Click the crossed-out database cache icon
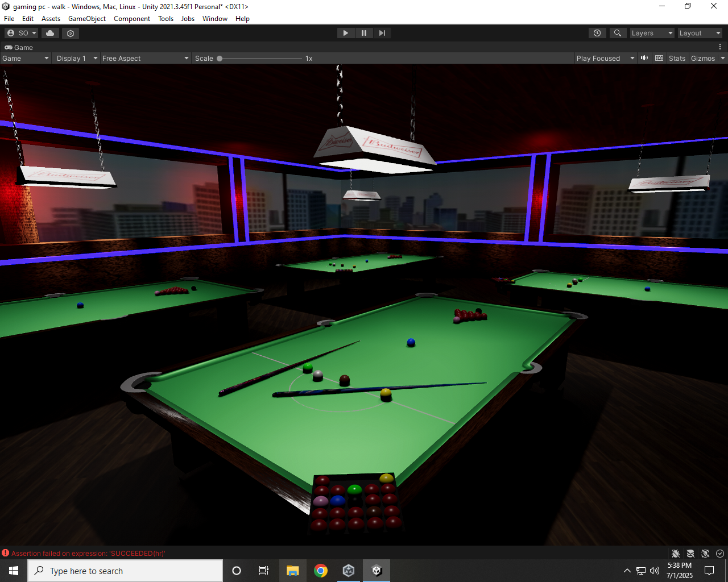This screenshot has height=582, width=728. tap(690, 554)
